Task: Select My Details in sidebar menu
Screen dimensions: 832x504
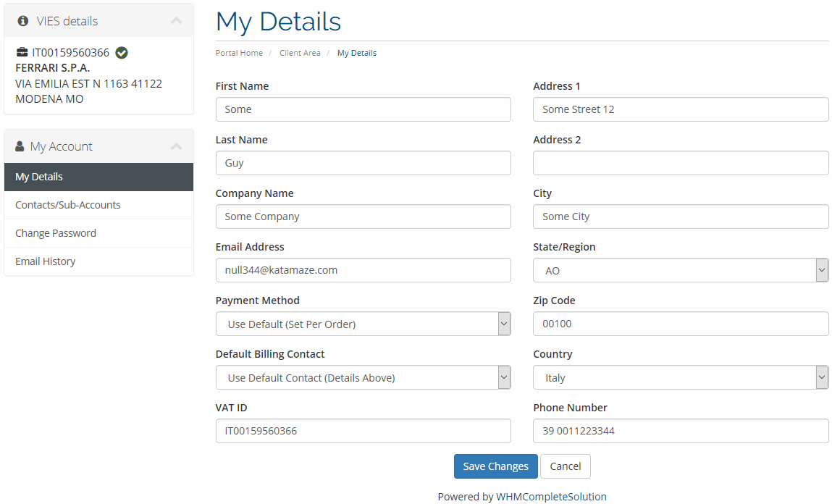Action: (x=98, y=177)
